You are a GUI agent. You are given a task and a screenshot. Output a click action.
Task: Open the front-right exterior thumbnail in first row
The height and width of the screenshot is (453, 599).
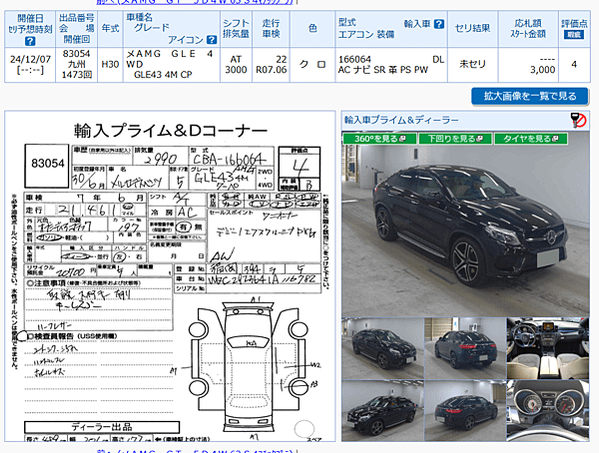(x=382, y=348)
